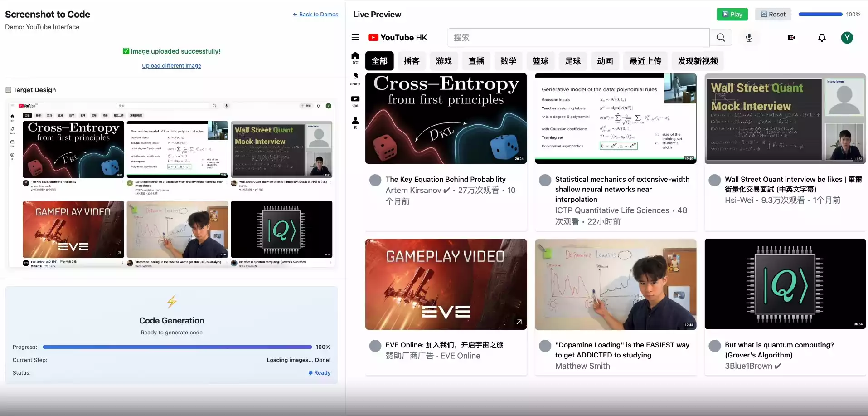Click the Live Preview zoom progress bar

pyautogui.click(x=820, y=14)
